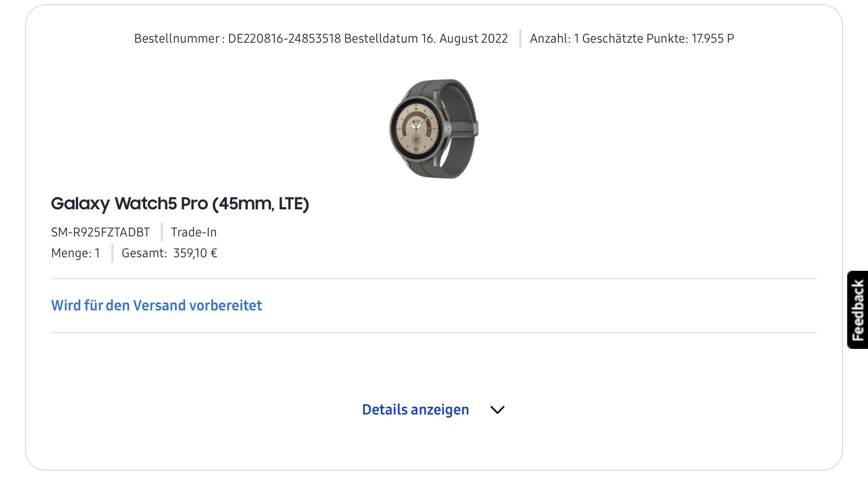Open Galaxy Watch5 Pro product title
868x489 pixels.
point(180,204)
